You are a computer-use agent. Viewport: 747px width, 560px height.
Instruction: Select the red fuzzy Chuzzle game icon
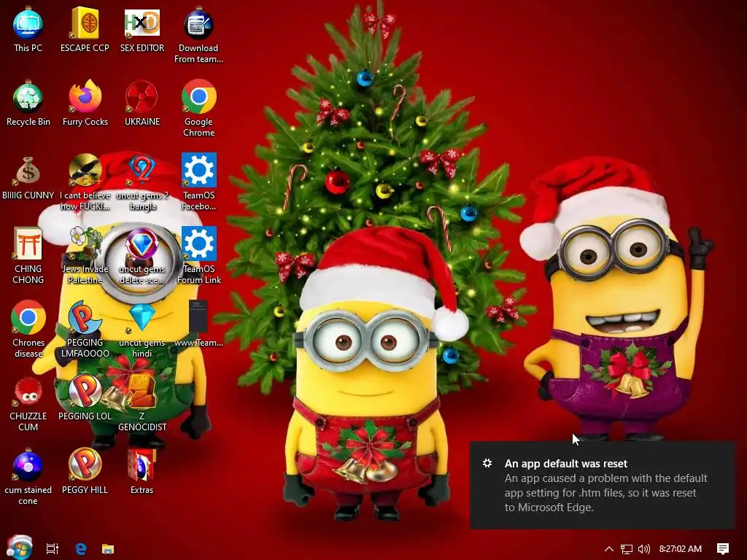28,404
